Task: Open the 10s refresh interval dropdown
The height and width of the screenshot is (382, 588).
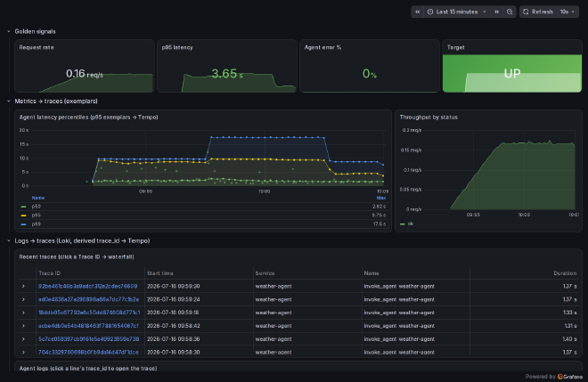Action: click(x=568, y=12)
